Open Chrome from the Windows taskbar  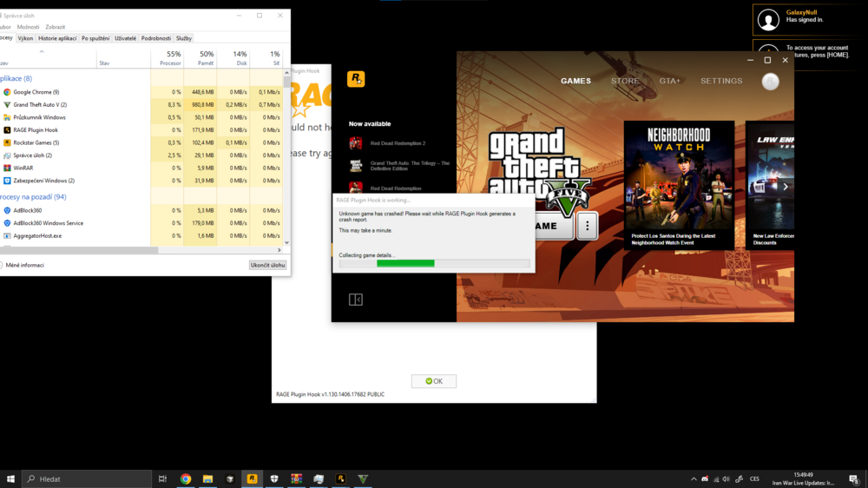tap(185, 478)
